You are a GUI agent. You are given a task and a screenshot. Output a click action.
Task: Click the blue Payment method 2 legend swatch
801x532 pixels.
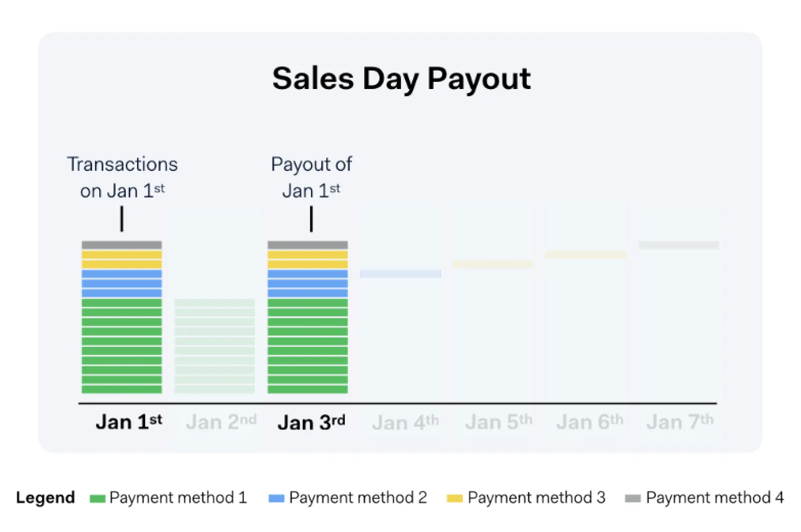coord(276,499)
